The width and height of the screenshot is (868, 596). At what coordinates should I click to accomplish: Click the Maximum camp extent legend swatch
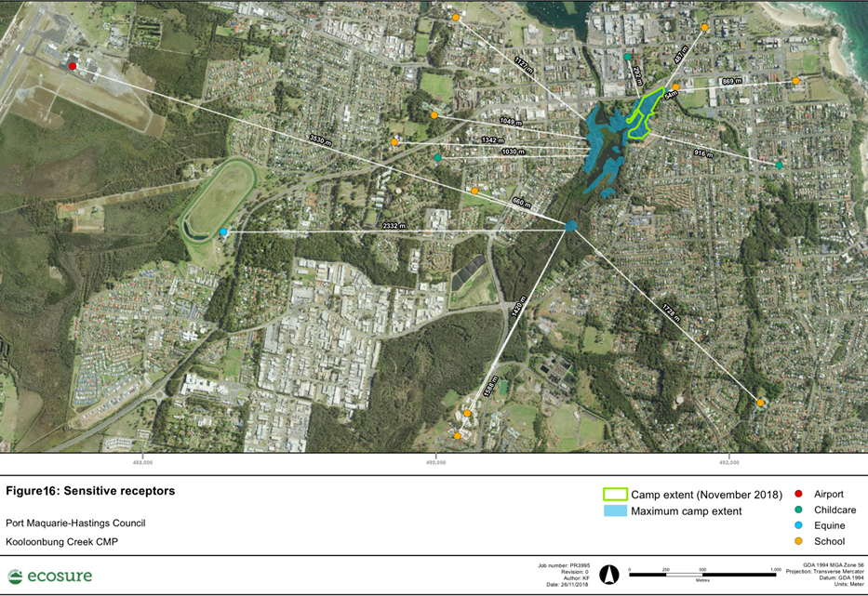[x=615, y=510]
